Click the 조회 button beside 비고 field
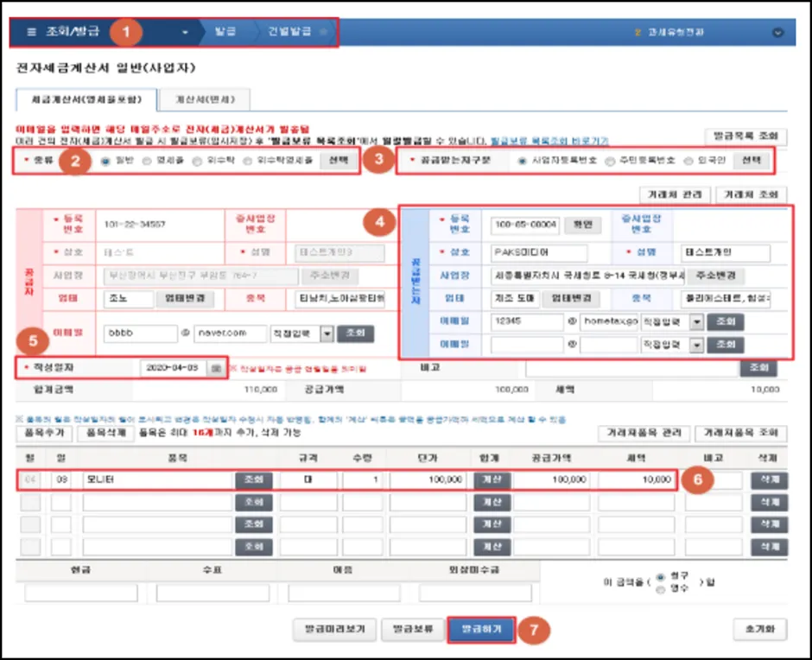Image resolution: width=812 pixels, height=660 pixels. coord(758,368)
